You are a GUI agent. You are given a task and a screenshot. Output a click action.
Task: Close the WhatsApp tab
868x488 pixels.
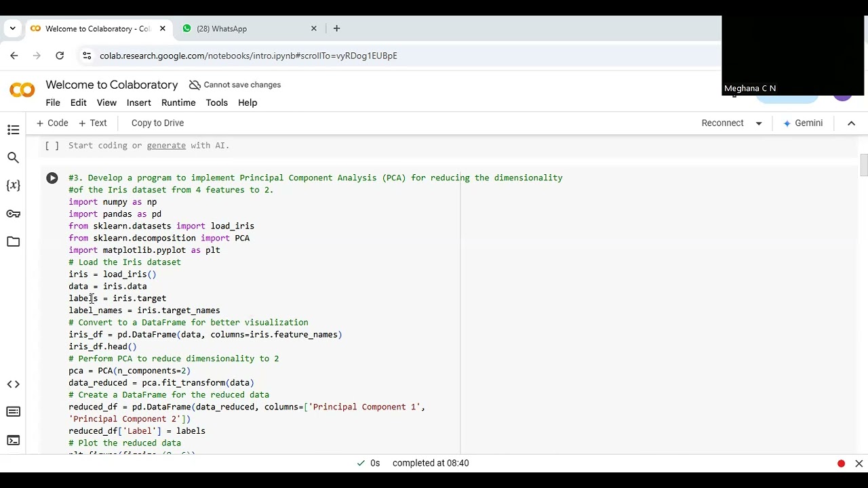pyautogui.click(x=314, y=28)
